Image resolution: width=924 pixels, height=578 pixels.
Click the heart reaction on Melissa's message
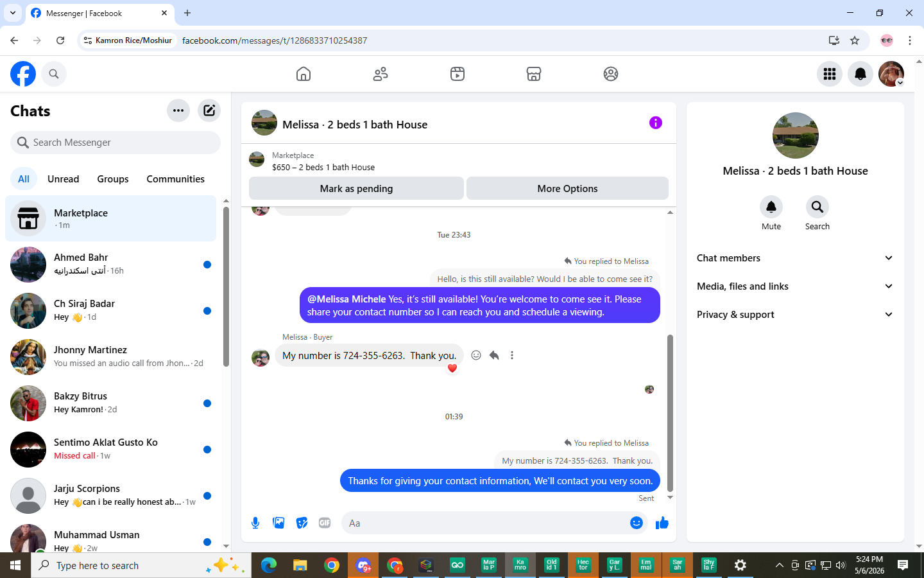coord(452,368)
